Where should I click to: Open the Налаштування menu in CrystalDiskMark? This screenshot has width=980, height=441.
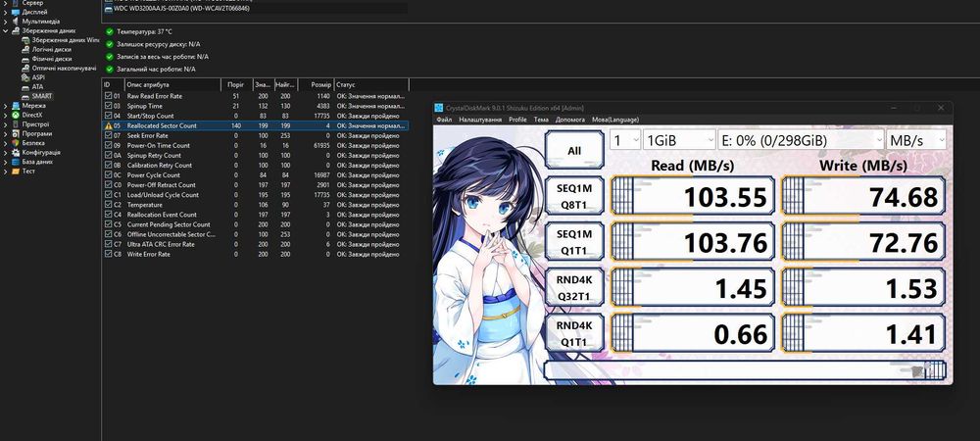pos(480,120)
